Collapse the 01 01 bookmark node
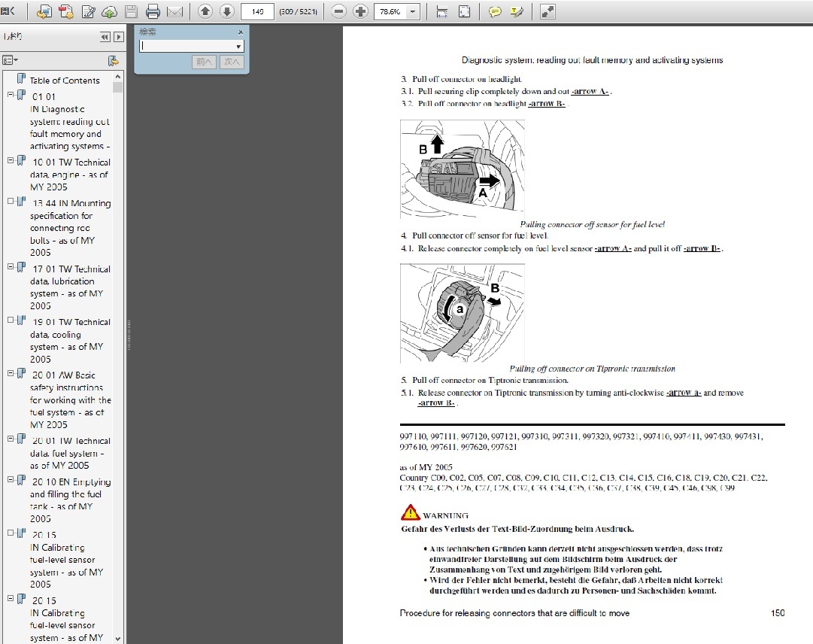The width and height of the screenshot is (813, 644). 11,95
